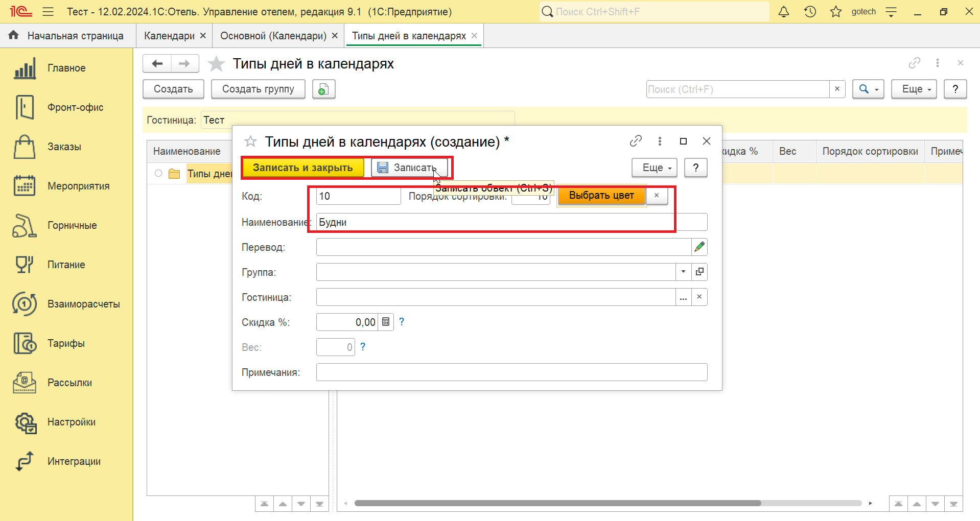
Task: Get link to list page
Action: tap(915, 63)
